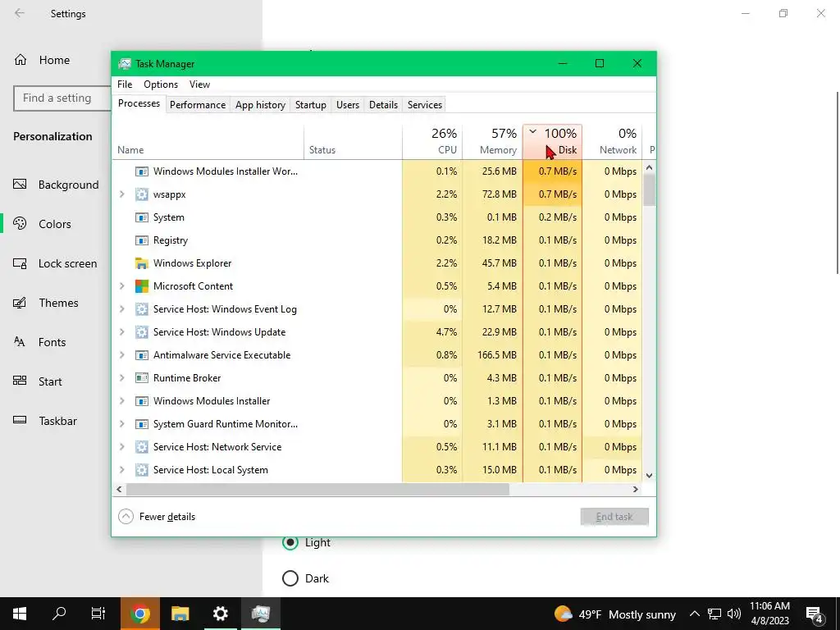The width and height of the screenshot is (840, 630).
Task: Click the Find a setting search box
Action: pyautogui.click(x=62, y=98)
